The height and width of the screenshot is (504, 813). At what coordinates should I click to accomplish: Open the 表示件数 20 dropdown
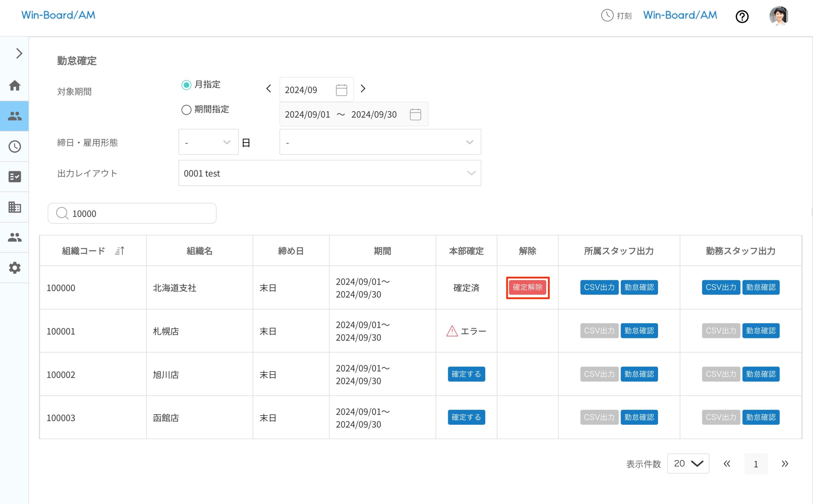click(x=688, y=463)
